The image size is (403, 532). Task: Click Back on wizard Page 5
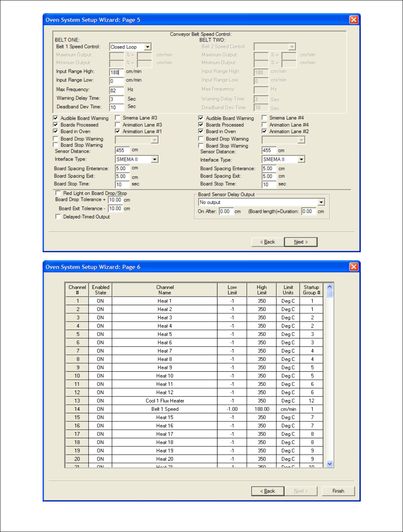click(x=267, y=242)
